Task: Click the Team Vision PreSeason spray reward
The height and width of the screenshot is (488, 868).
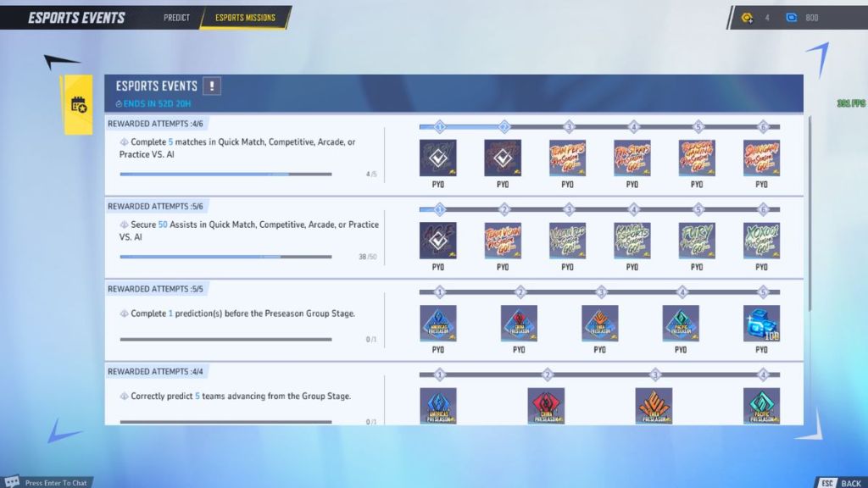Action: (503, 241)
